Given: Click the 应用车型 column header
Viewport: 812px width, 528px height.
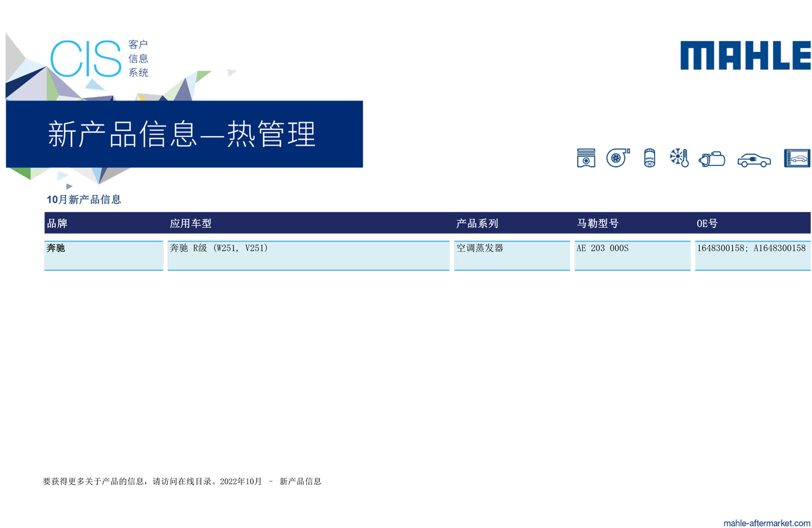Looking at the screenshot, I should pos(191,223).
